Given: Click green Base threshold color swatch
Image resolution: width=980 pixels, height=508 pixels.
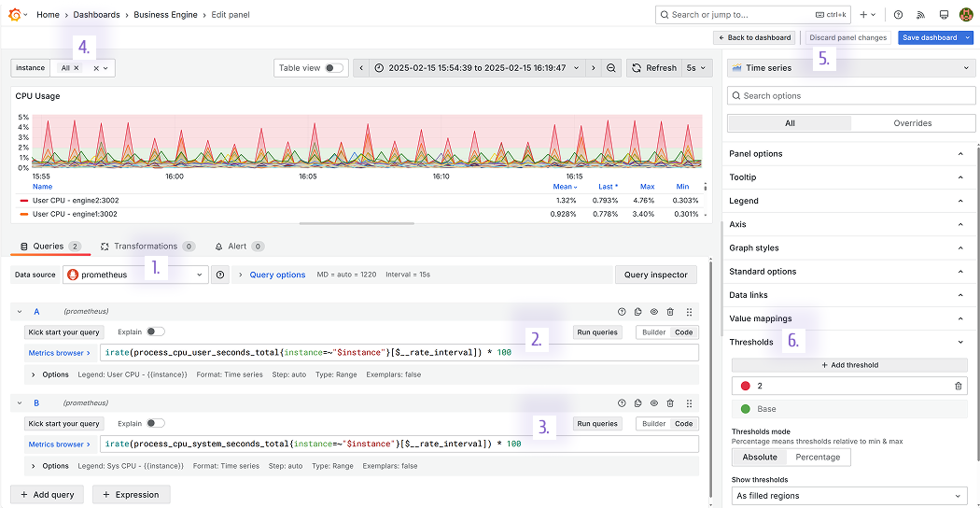Looking at the screenshot, I should [x=745, y=409].
